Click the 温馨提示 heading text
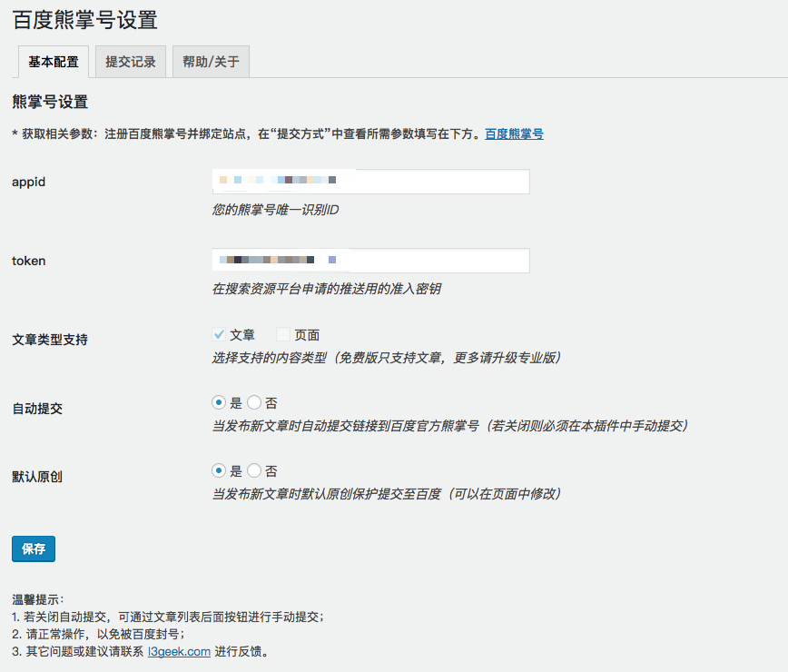The width and height of the screenshot is (788, 672). click(x=38, y=599)
